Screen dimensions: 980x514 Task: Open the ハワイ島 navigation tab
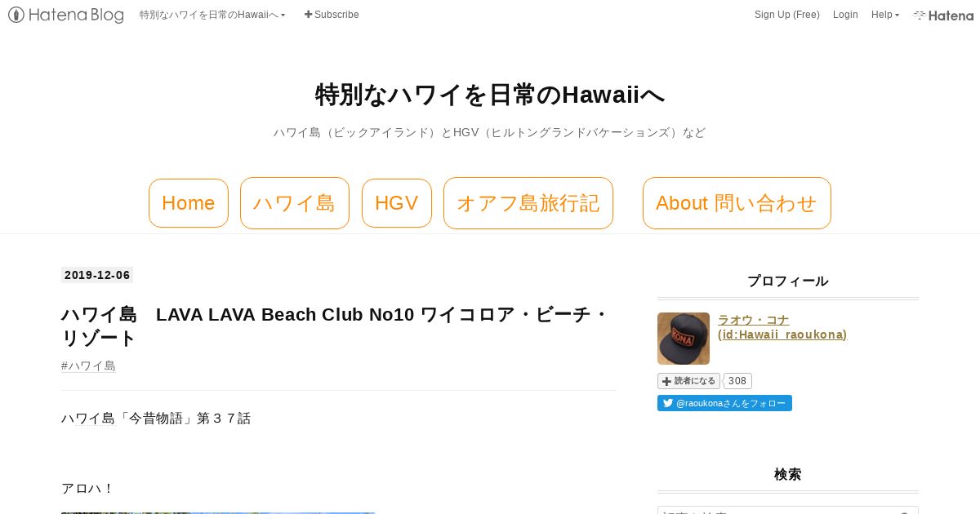[x=295, y=203]
